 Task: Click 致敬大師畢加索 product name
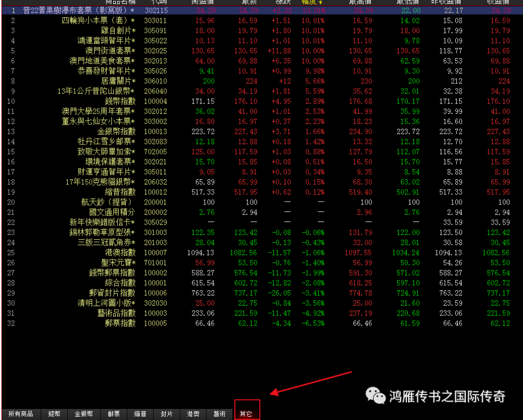point(107,152)
